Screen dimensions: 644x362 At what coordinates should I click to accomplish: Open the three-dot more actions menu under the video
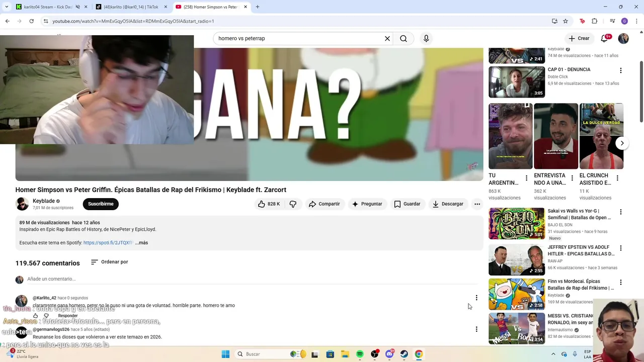[477, 204]
